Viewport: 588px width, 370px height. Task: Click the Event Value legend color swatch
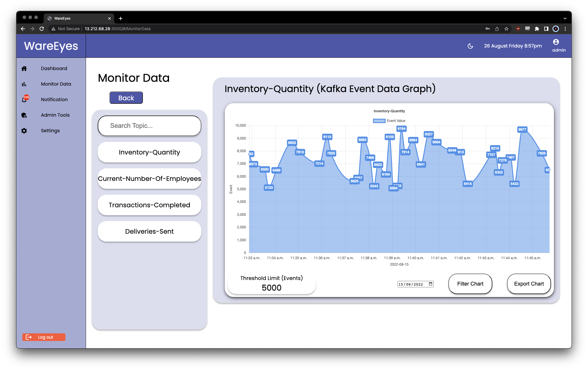click(x=379, y=121)
